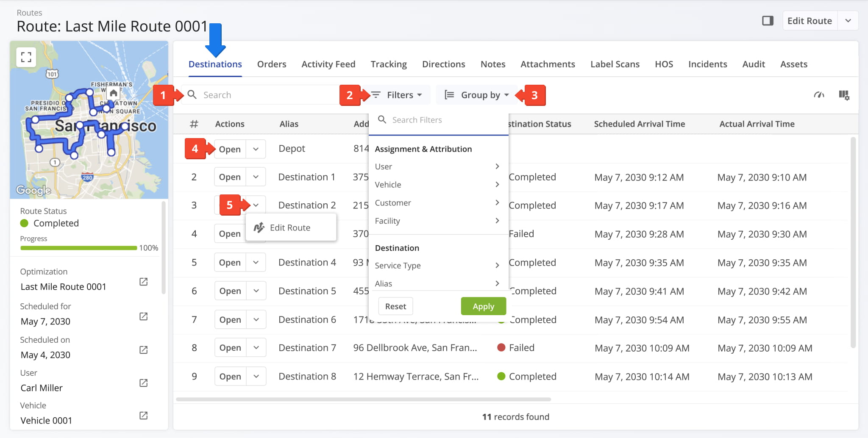Open Optimization Last Mile Route 0001 link icon
Viewport: 868px width, 438px height.
coord(144,282)
